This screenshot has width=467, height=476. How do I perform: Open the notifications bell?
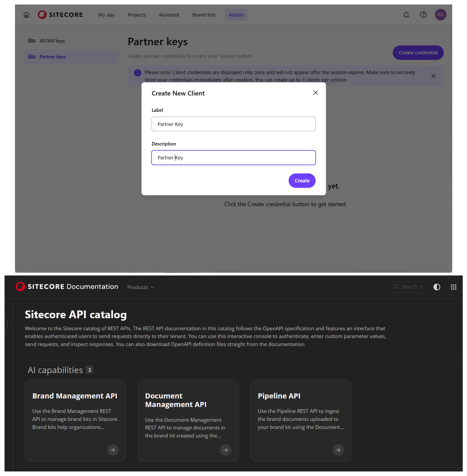pos(406,15)
